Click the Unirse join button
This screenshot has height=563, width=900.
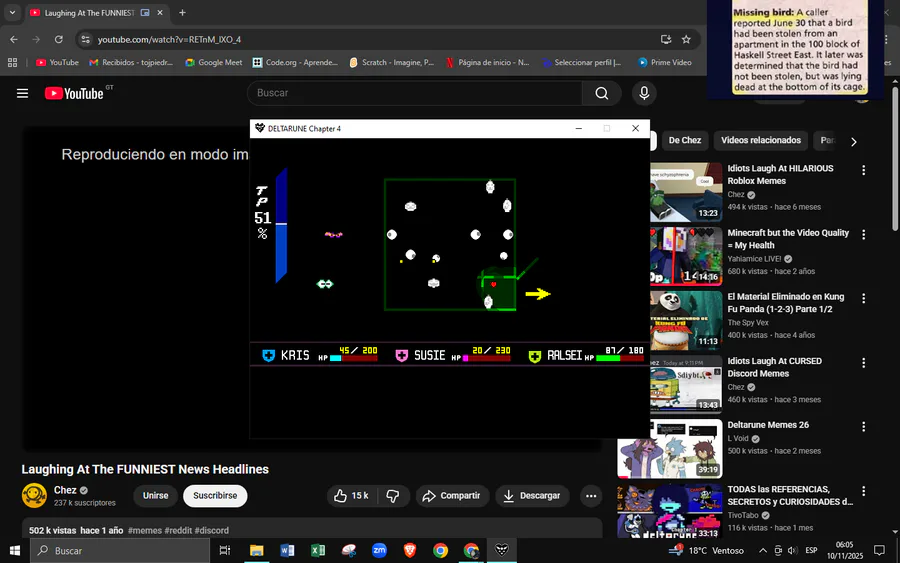(x=156, y=496)
